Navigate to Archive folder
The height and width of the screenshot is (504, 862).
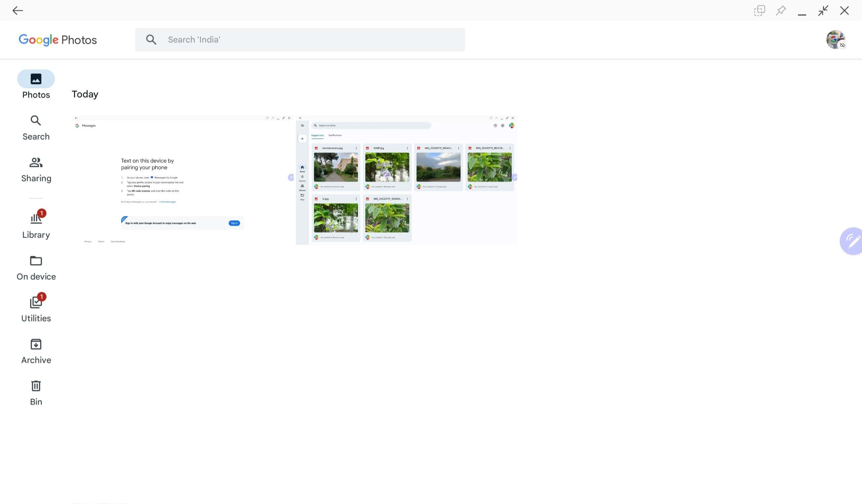click(x=36, y=350)
